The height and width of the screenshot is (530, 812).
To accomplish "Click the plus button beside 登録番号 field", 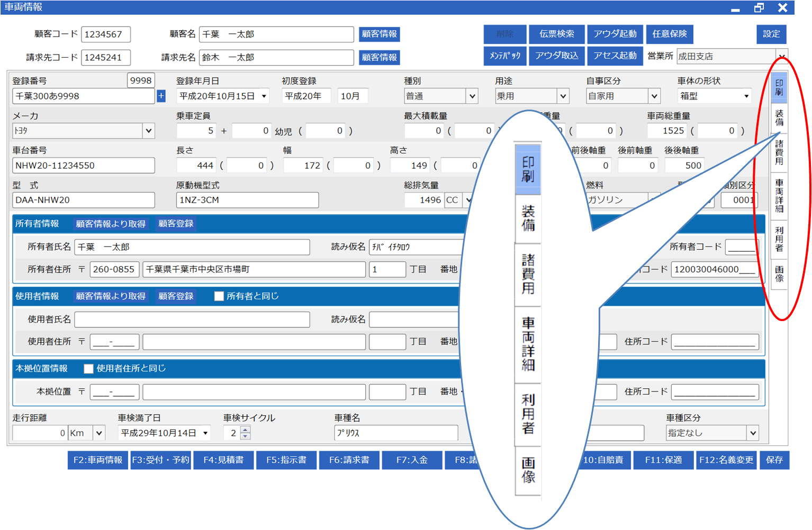I will 161,96.
